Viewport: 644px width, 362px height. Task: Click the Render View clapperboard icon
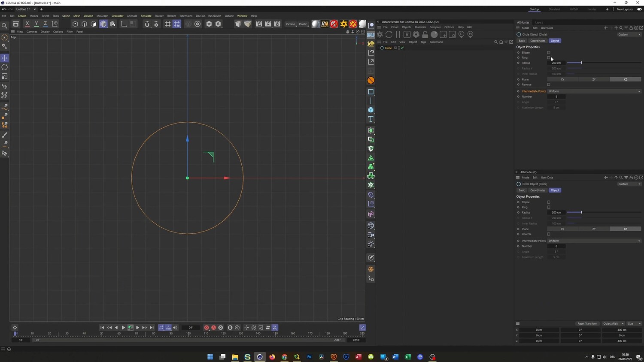[259, 24]
